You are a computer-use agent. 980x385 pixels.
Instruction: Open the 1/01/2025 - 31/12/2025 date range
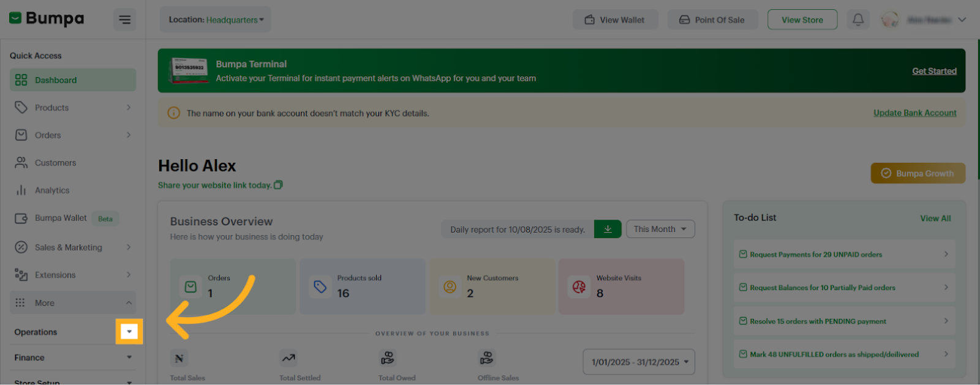click(639, 362)
